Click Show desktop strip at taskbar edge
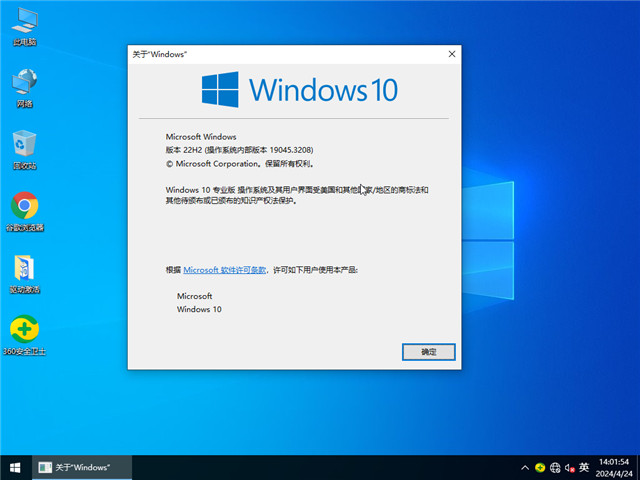This screenshot has width=640, height=480. 638,467
